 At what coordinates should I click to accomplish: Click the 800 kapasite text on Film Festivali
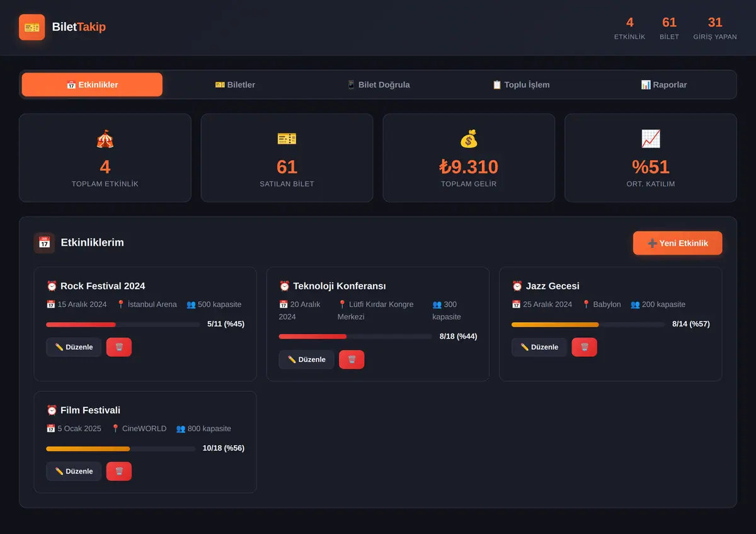click(209, 429)
